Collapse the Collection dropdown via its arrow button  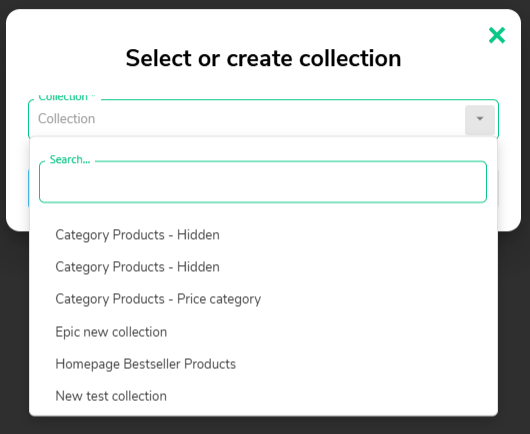tap(480, 120)
